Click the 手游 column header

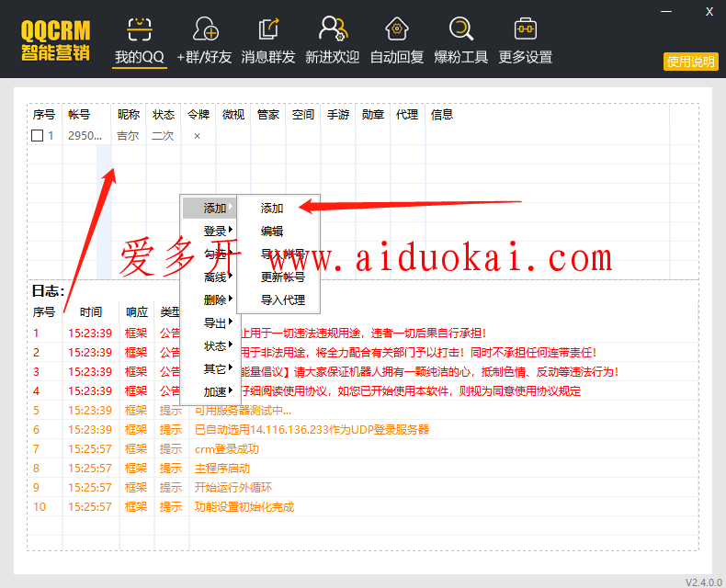pos(338,114)
